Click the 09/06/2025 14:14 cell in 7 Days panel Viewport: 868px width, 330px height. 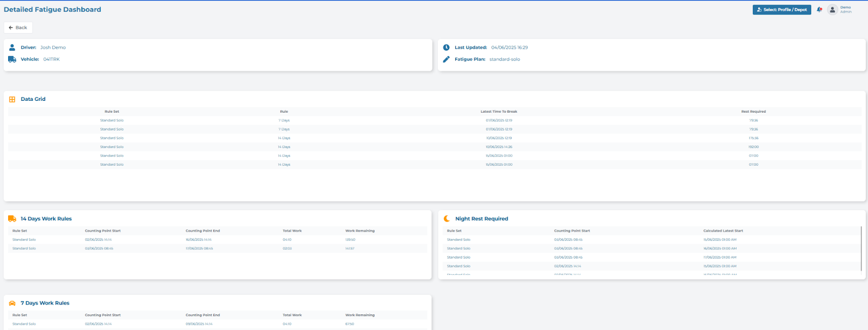199,324
